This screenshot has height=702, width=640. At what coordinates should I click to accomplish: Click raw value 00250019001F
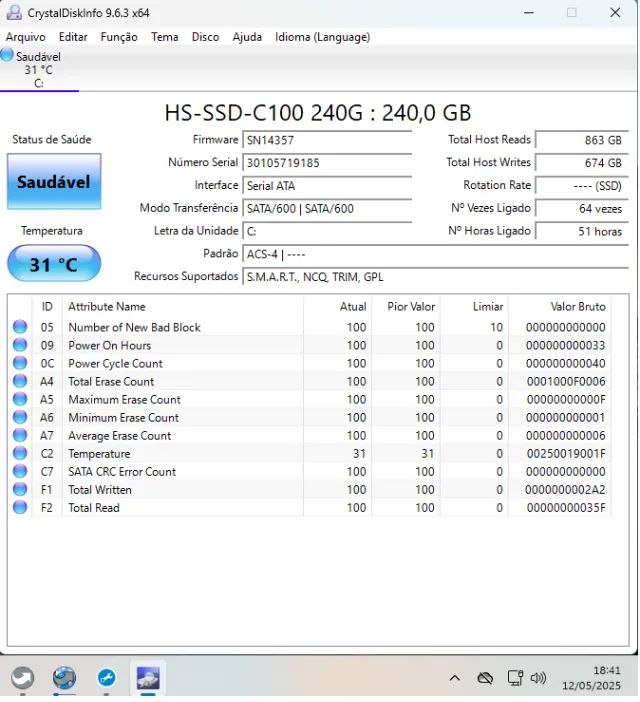566,454
